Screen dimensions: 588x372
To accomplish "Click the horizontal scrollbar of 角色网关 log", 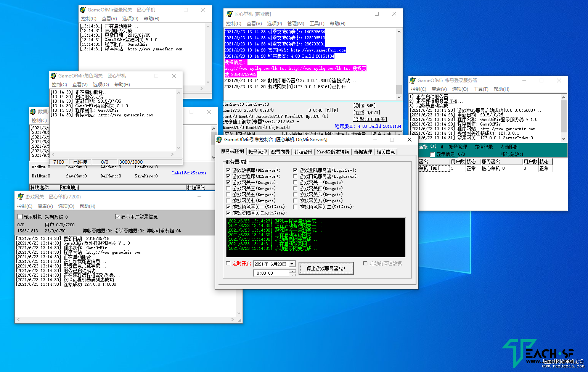I will click(112, 155).
